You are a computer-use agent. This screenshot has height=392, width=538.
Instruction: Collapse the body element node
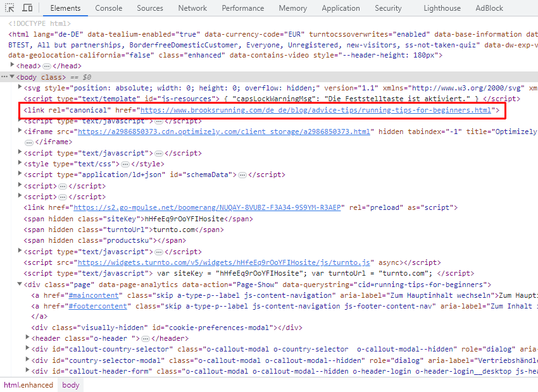tap(13, 77)
